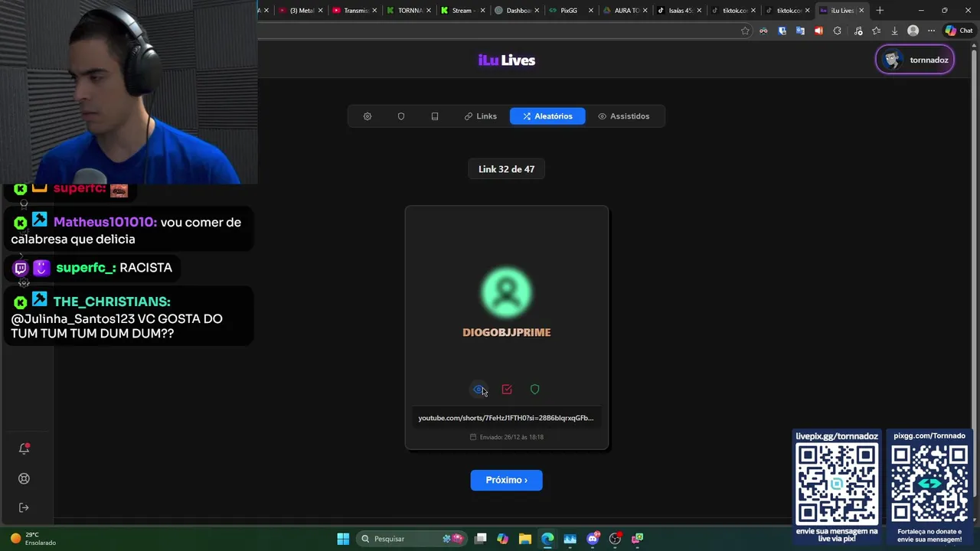This screenshot has height=551, width=980.
Task: Open OBS Studio from the taskbar
Action: tap(615, 539)
